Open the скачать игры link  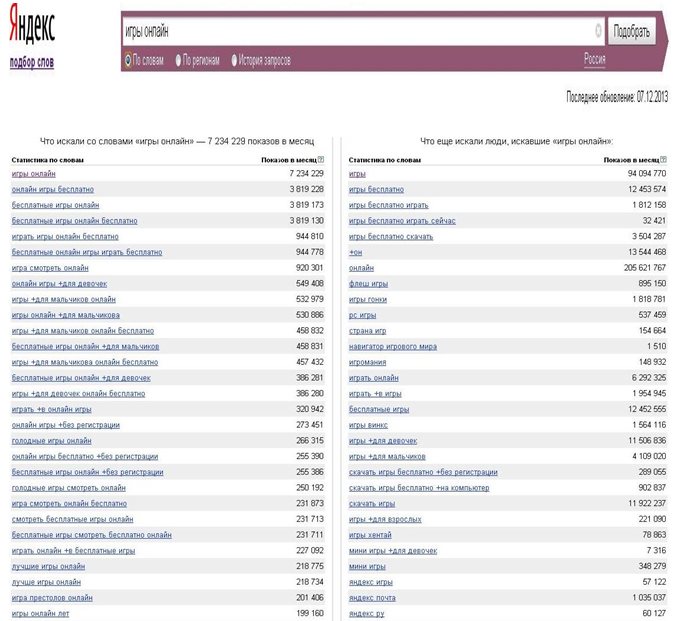[372, 504]
